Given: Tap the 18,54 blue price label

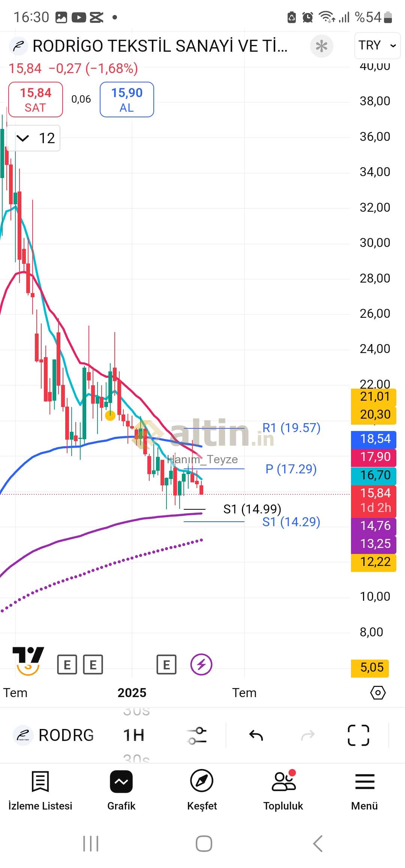Looking at the screenshot, I should (x=374, y=439).
